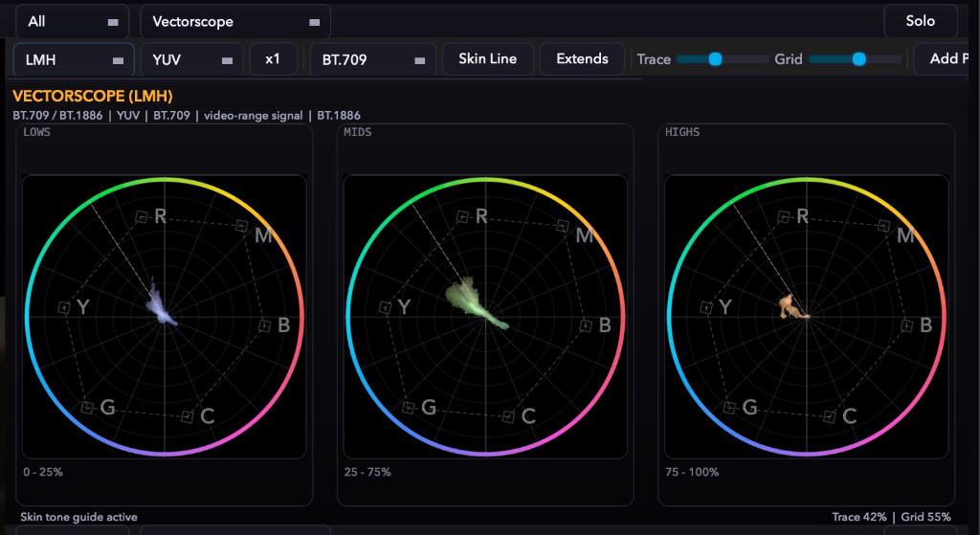Click the MIDS panel label
980x535 pixels.
click(358, 132)
